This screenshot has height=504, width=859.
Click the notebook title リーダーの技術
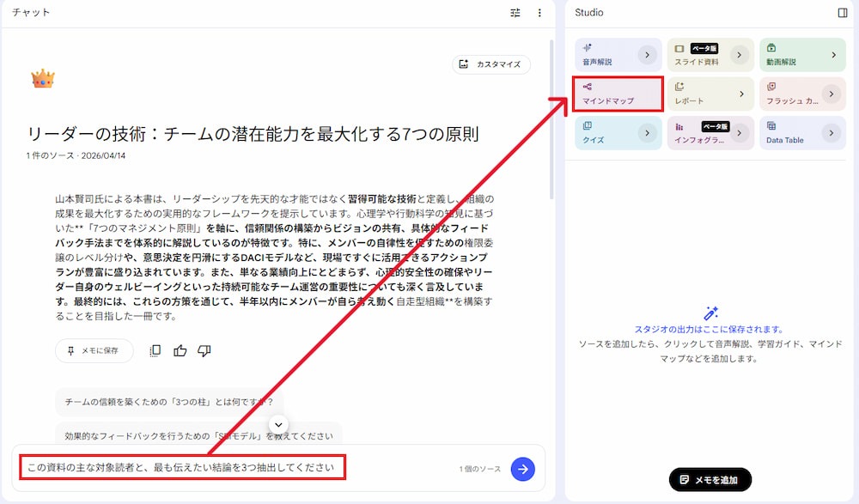coord(253,134)
